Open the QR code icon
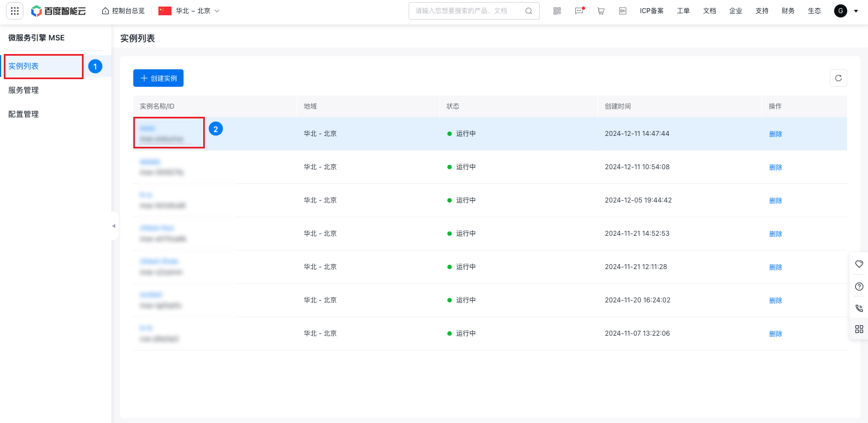Viewport: 868px width, 423px height. (x=557, y=11)
